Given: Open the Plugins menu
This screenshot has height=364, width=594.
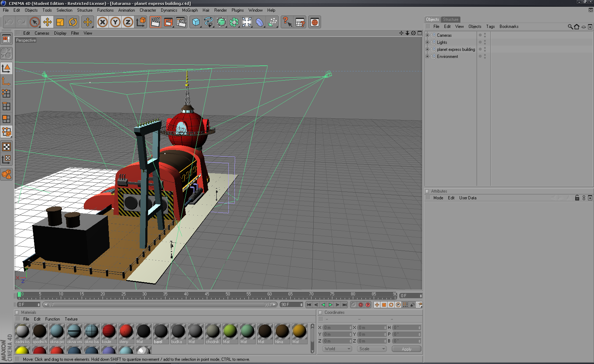Looking at the screenshot, I should pyautogui.click(x=238, y=10).
